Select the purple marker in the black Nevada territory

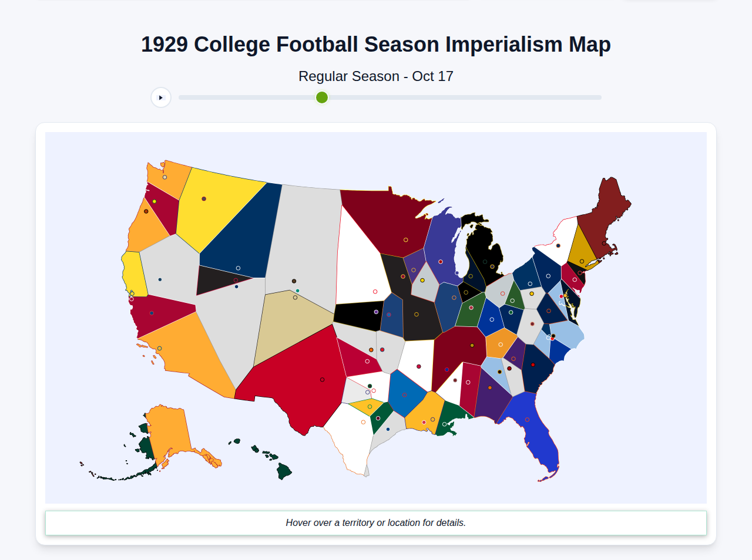(236, 280)
